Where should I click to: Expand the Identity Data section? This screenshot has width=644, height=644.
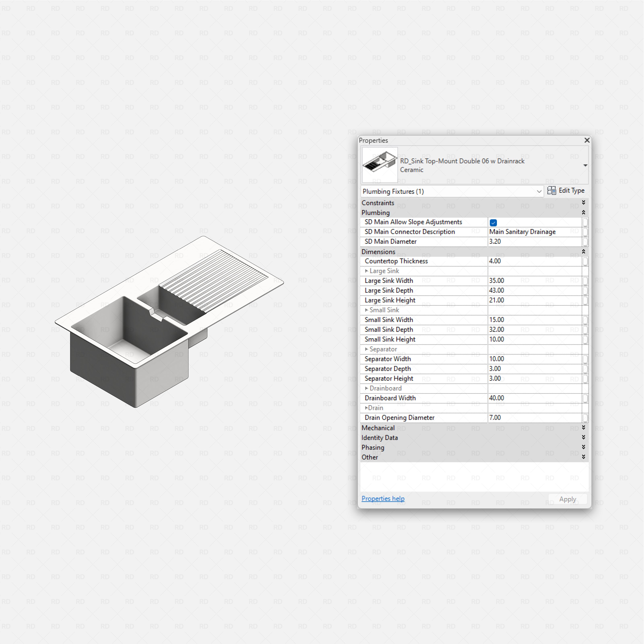tap(584, 437)
